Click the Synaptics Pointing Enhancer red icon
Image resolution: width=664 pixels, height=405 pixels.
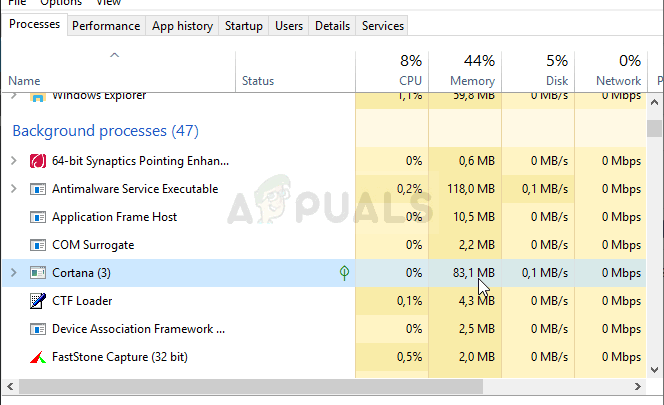[38, 160]
